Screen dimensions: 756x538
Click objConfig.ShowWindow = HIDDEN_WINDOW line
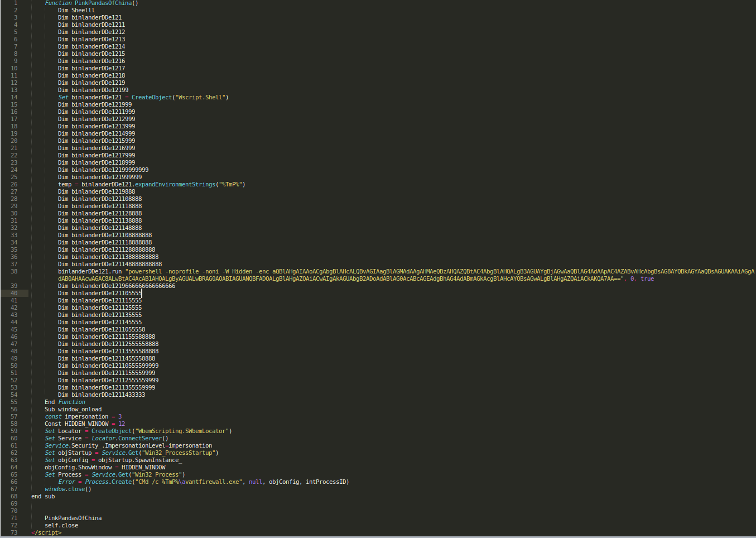click(105, 467)
